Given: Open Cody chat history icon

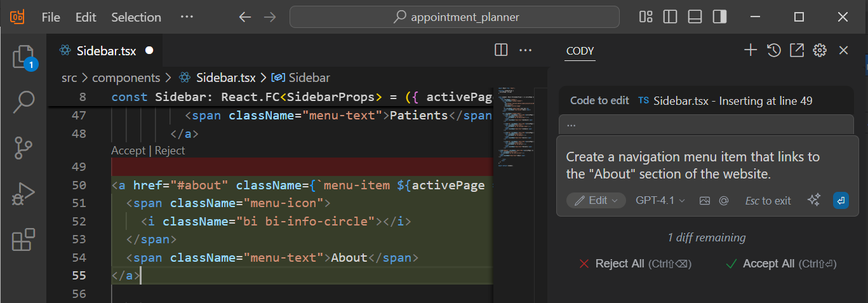Looking at the screenshot, I should coord(773,51).
